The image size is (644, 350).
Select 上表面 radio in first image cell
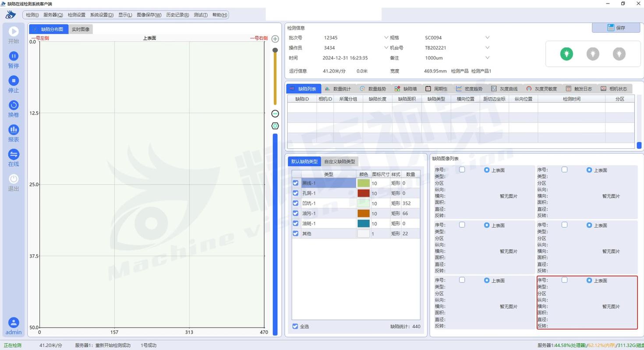487,170
